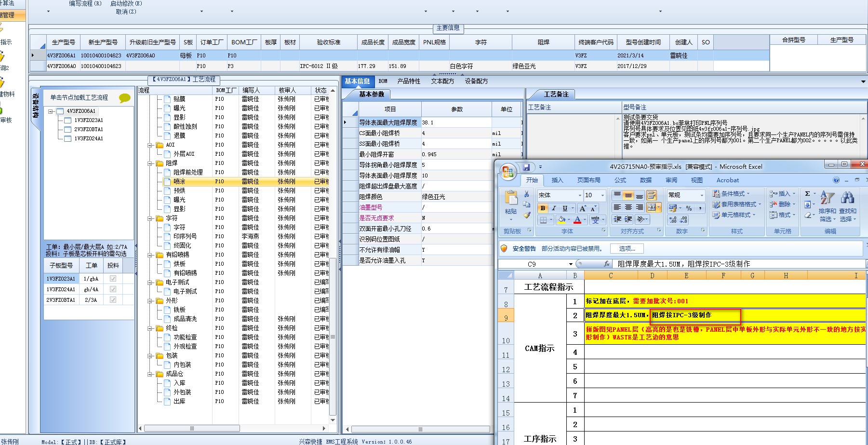This screenshot has width=868, height=445.
Task: Click 删除 delete cells button
Action: (782, 204)
